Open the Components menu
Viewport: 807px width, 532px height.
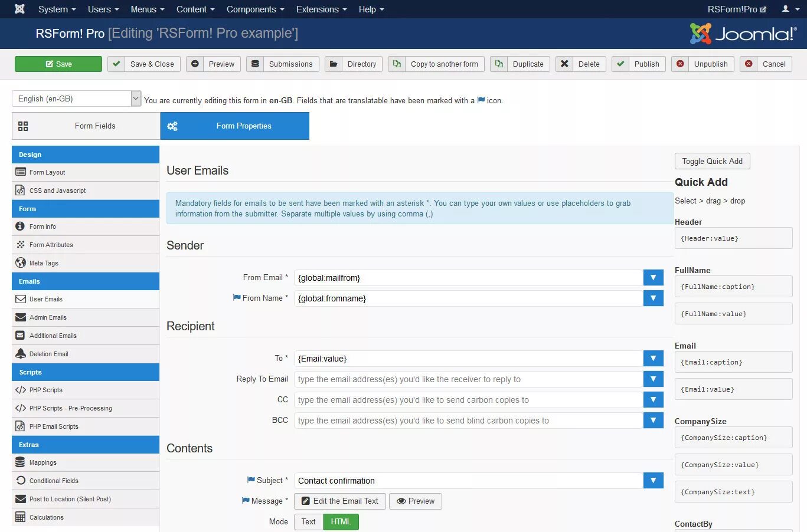point(255,9)
